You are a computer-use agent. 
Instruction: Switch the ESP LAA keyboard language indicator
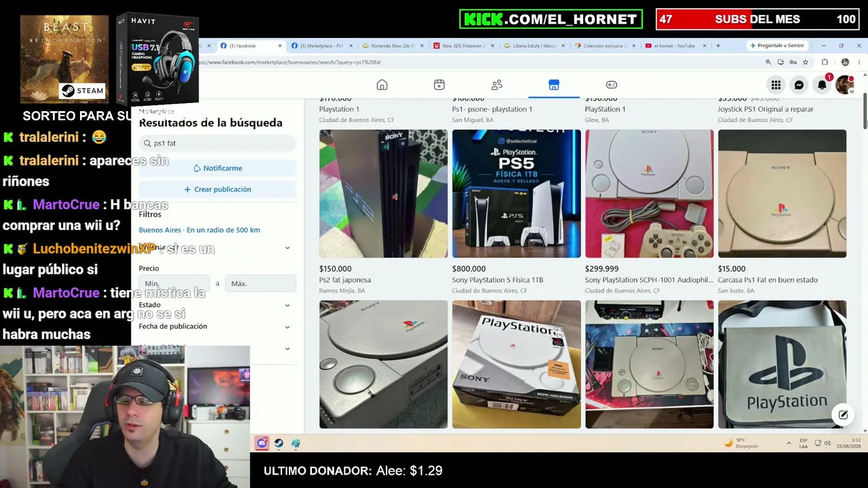[804, 443]
